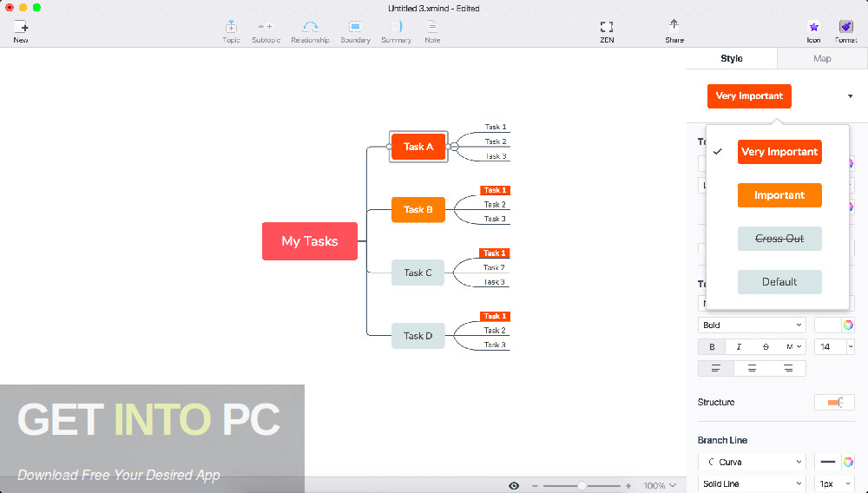The height and width of the screenshot is (493, 868).
Task: Create a new mind map with New
Action: (20, 31)
